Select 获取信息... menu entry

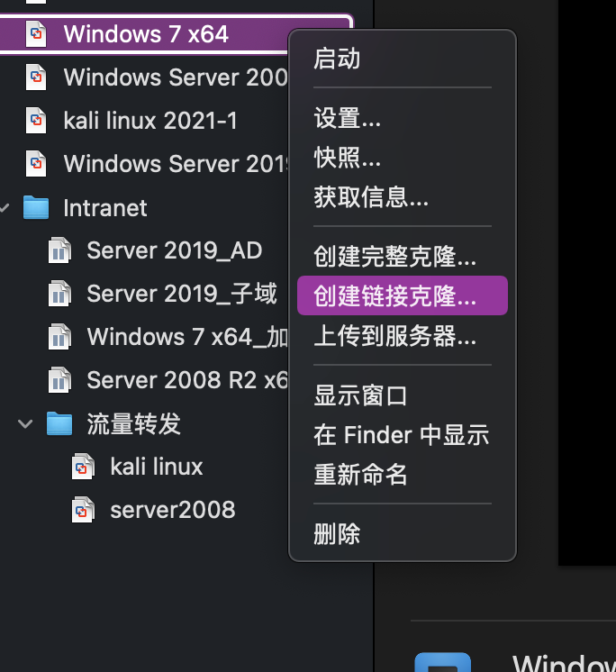pos(403,197)
